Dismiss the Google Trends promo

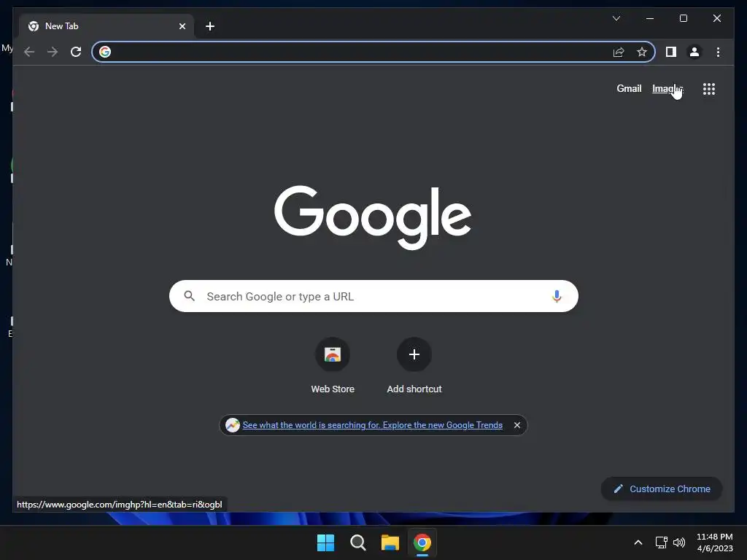tap(517, 425)
